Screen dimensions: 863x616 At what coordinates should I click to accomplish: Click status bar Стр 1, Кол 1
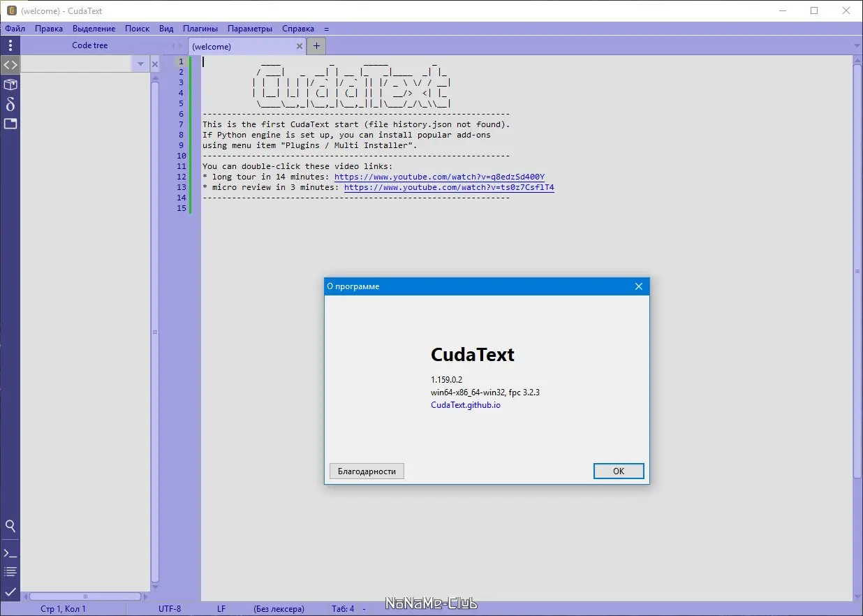point(64,609)
